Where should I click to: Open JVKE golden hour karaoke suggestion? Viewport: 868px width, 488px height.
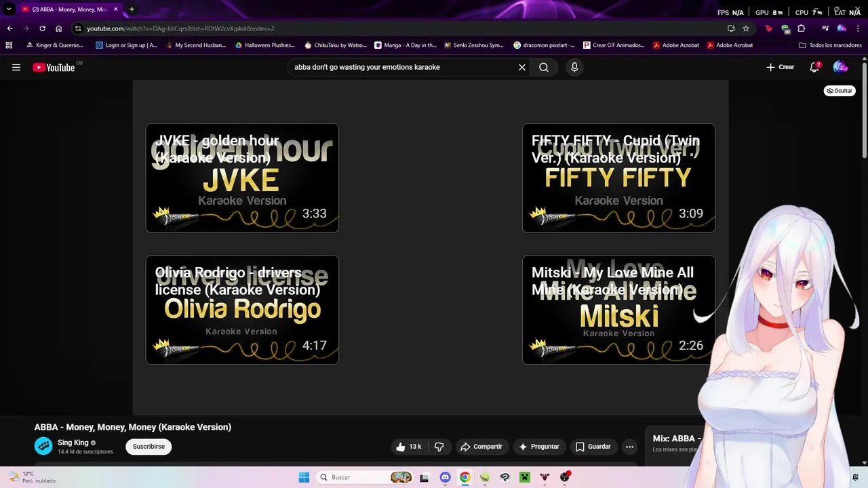point(242,178)
